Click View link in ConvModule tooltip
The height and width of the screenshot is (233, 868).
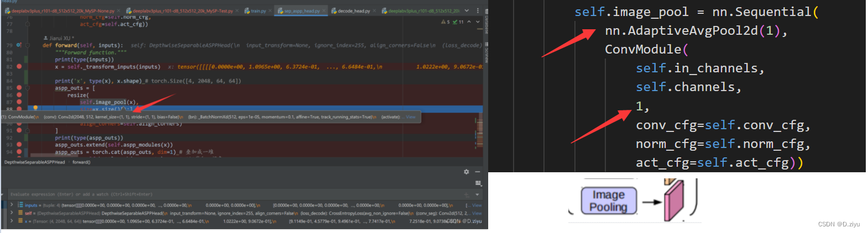point(411,117)
